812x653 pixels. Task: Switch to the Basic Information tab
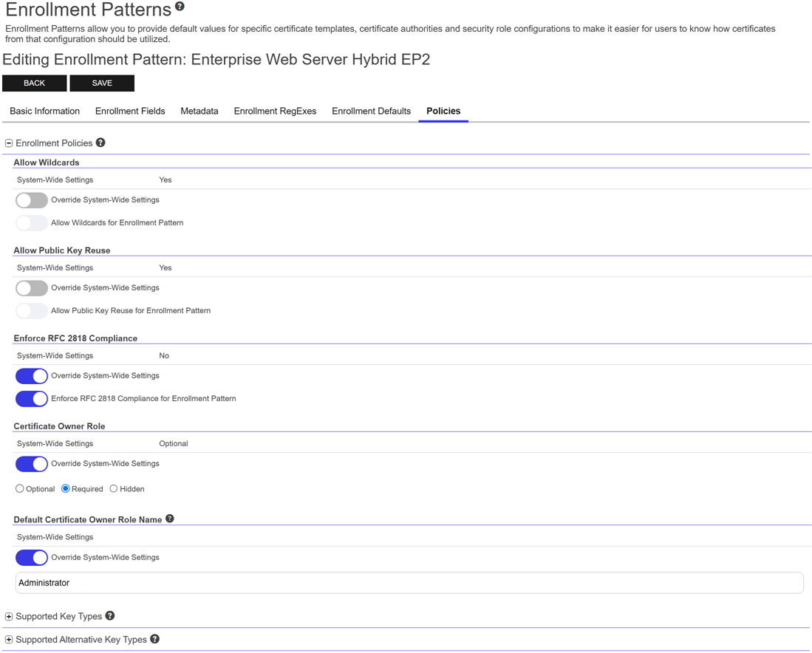tap(44, 111)
